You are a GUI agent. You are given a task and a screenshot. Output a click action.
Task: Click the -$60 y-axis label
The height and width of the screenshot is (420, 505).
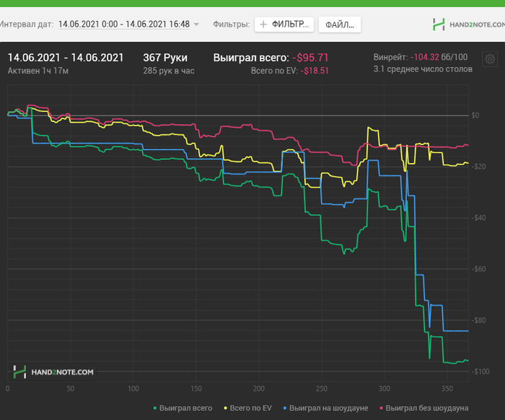coord(478,269)
